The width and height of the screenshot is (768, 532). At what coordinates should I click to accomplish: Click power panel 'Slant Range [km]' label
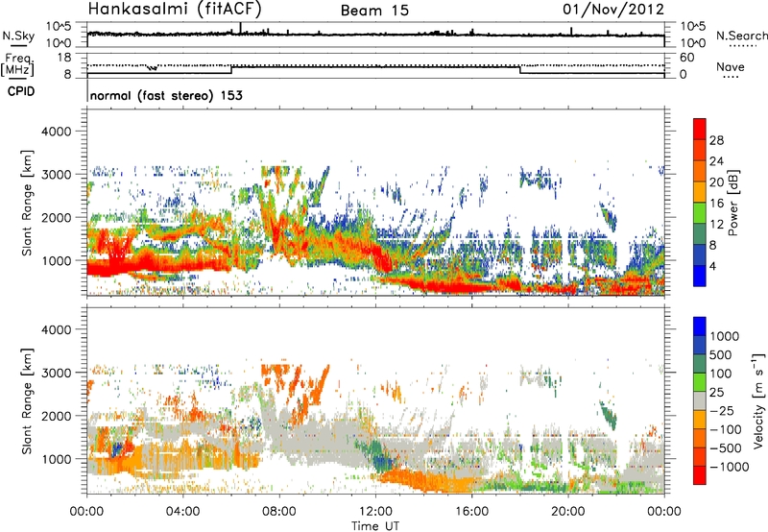(x=27, y=203)
